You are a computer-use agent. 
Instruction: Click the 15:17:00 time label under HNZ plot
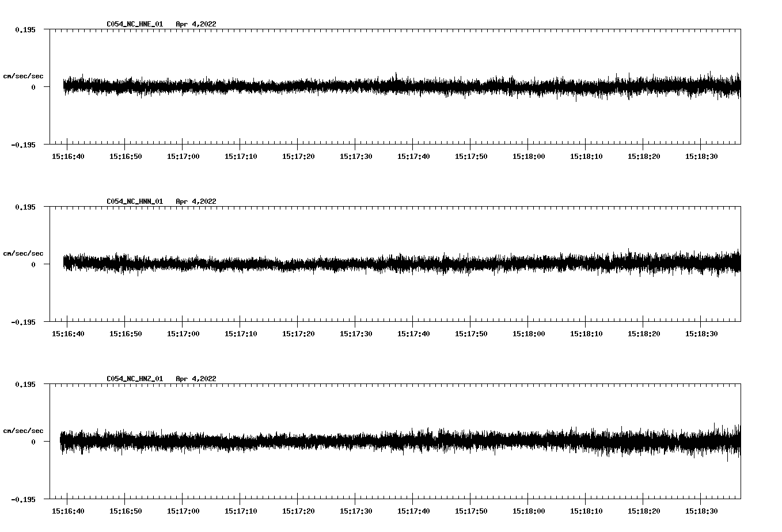coord(183,511)
